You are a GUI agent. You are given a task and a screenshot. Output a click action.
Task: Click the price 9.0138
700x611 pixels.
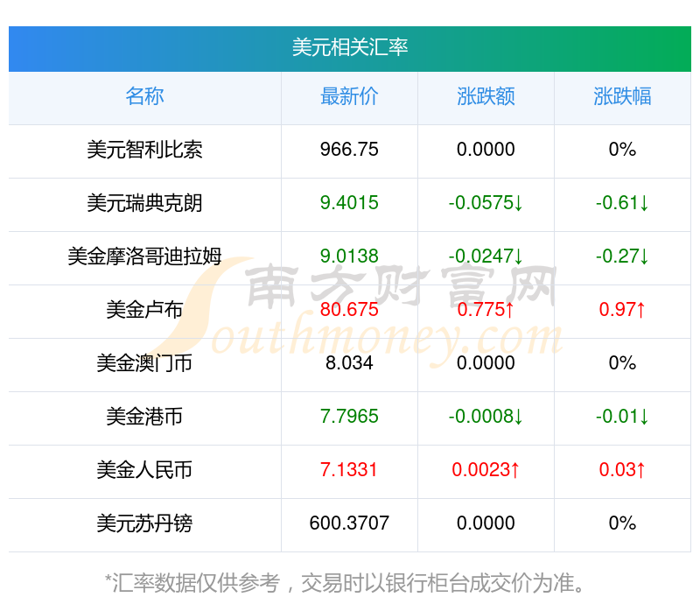[349, 256]
